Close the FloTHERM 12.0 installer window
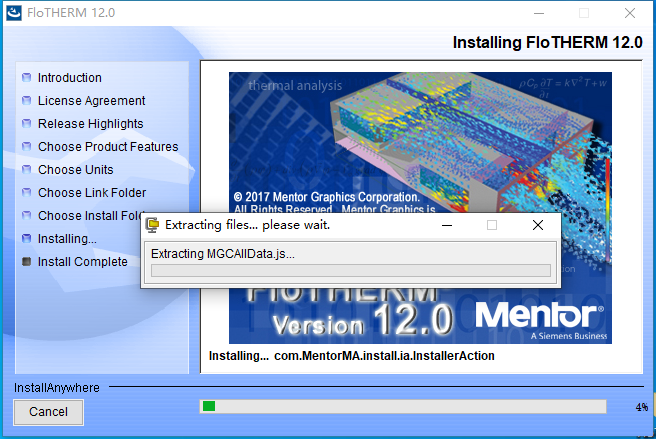The image size is (656, 439). point(630,13)
